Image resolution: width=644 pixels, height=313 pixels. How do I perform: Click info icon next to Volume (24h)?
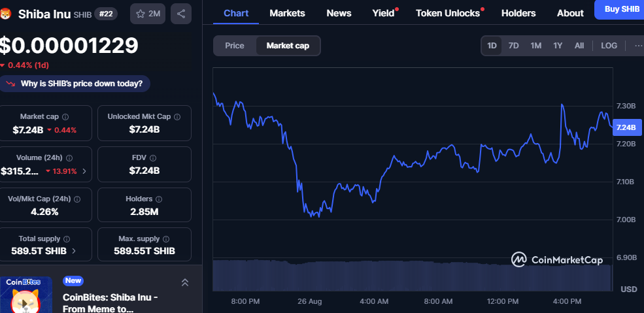tap(69, 158)
